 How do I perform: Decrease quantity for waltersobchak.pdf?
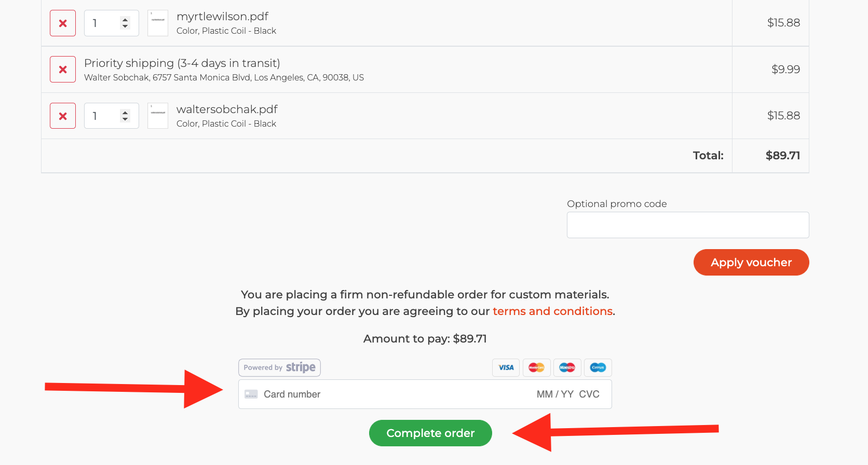pyautogui.click(x=125, y=119)
